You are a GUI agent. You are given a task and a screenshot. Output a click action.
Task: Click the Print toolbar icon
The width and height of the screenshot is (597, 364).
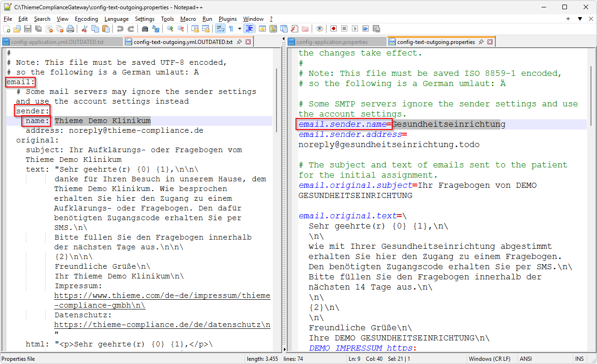click(70, 29)
